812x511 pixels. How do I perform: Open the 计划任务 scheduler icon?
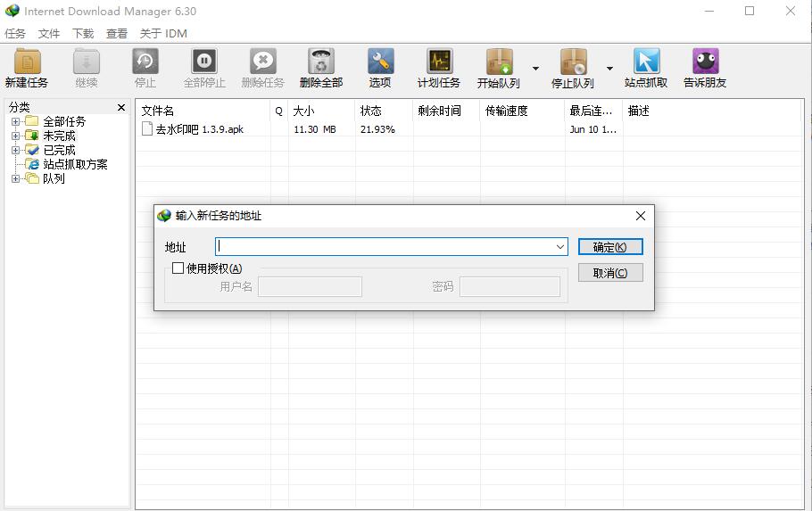pos(439,62)
